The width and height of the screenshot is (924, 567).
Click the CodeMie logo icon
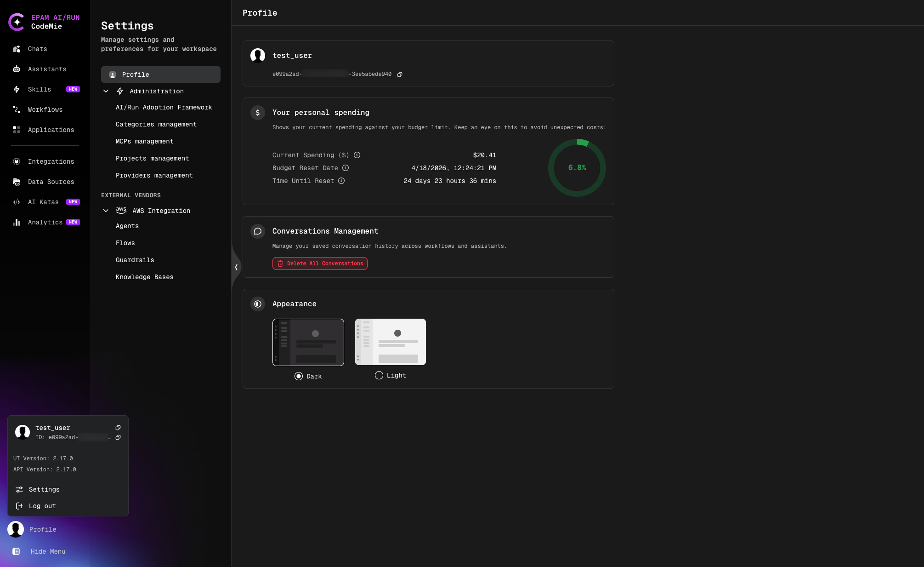point(17,22)
